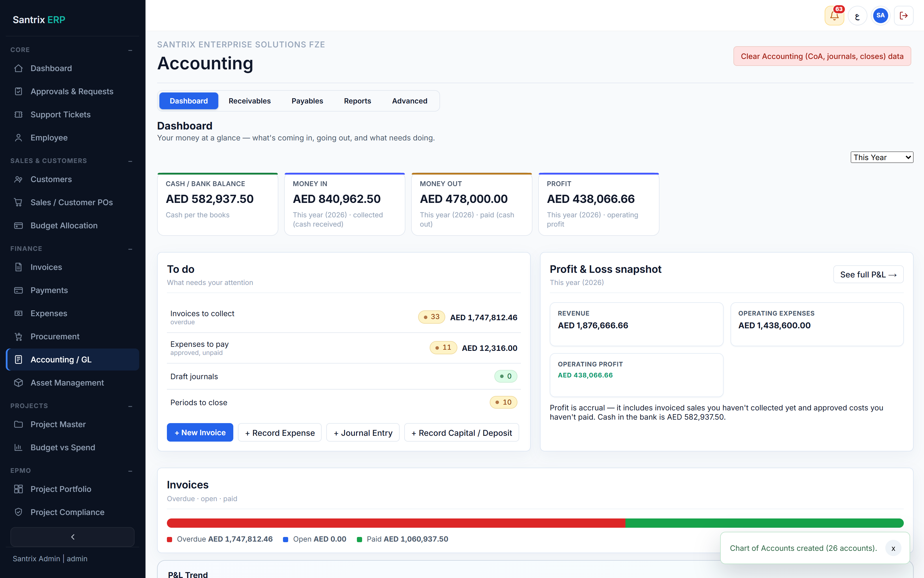Screen dimensions: 924x578
Task: Click the logout icon in the header
Action: pyautogui.click(x=904, y=16)
